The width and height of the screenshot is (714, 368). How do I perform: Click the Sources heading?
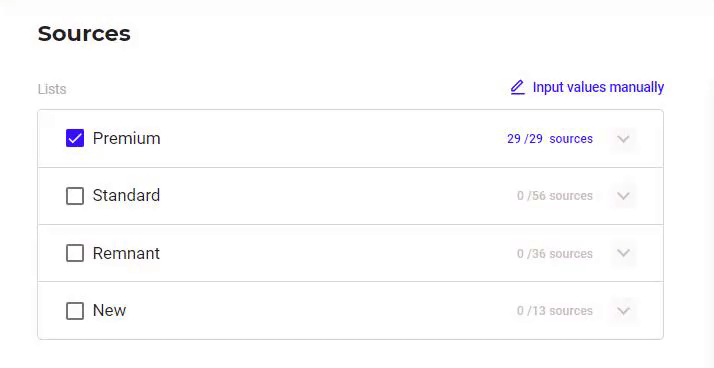pos(84,34)
